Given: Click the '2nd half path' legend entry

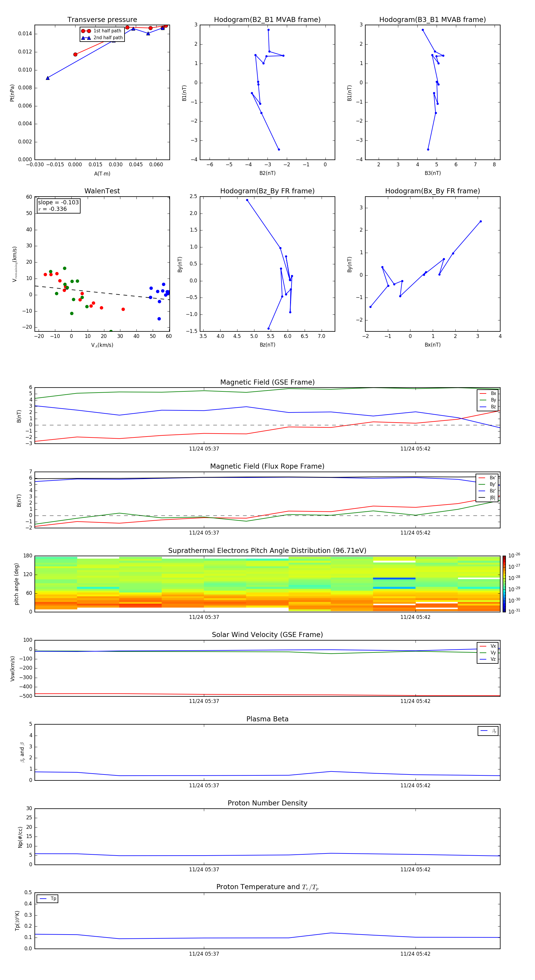Looking at the screenshot, I should [102, 38].
